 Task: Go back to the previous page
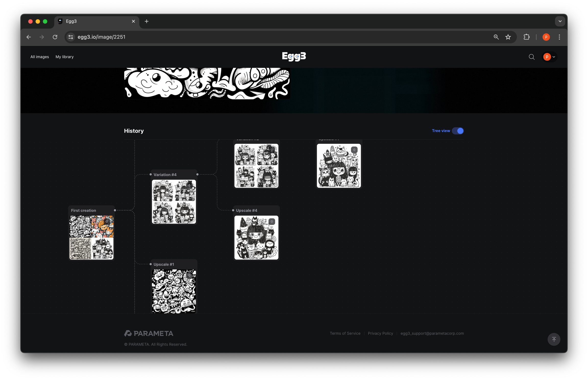coord(29,37)
